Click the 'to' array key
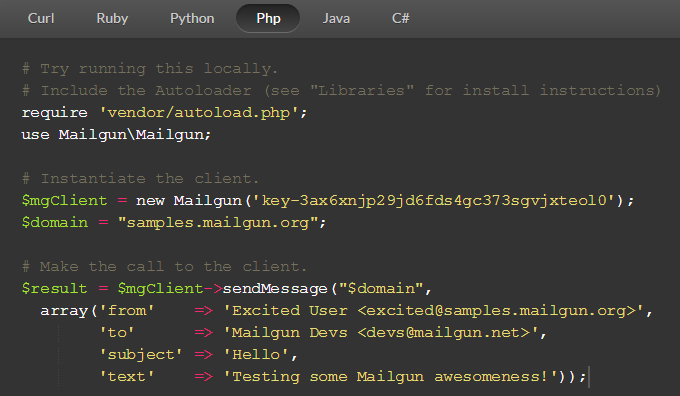This screenshot has width=680, height=396. pos(117,333)
